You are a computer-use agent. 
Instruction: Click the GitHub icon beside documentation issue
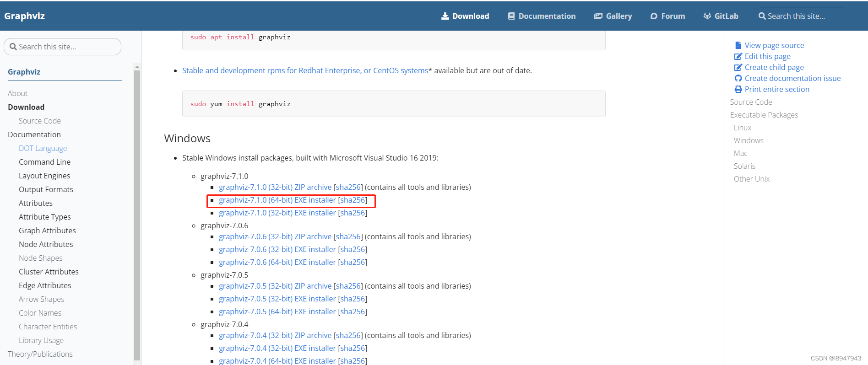click(x=738, y=78)
